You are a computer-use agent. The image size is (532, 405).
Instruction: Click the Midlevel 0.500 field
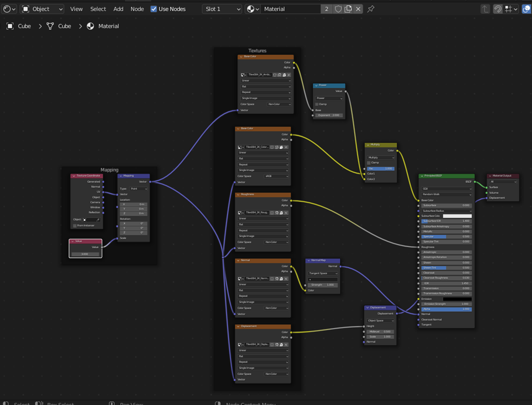point(380,332)
